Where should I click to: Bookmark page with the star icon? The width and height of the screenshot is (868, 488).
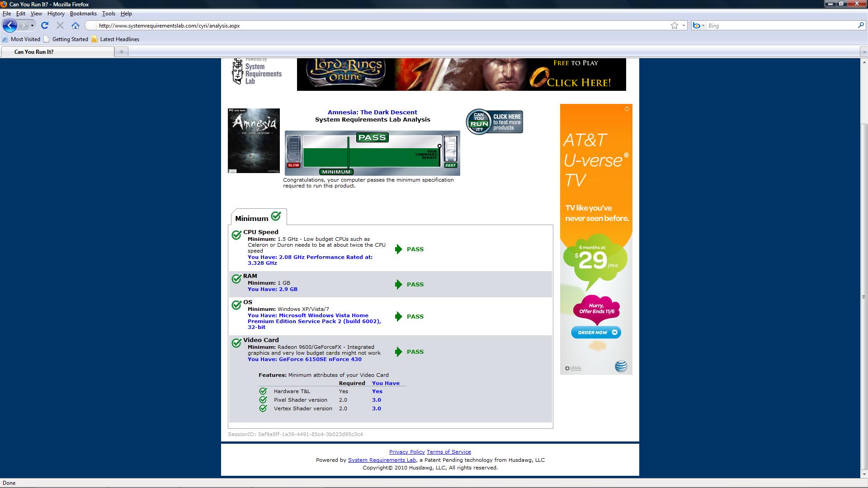point(674,26)
